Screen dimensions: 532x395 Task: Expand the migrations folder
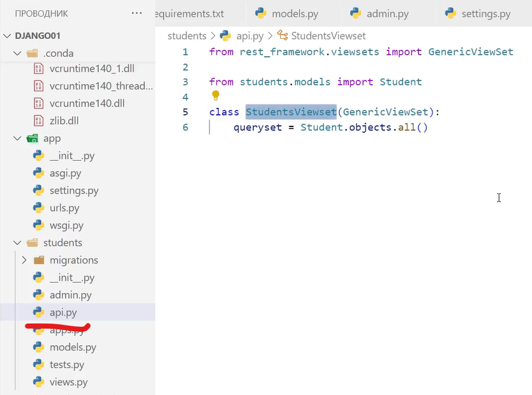click(x=24, y=260)
